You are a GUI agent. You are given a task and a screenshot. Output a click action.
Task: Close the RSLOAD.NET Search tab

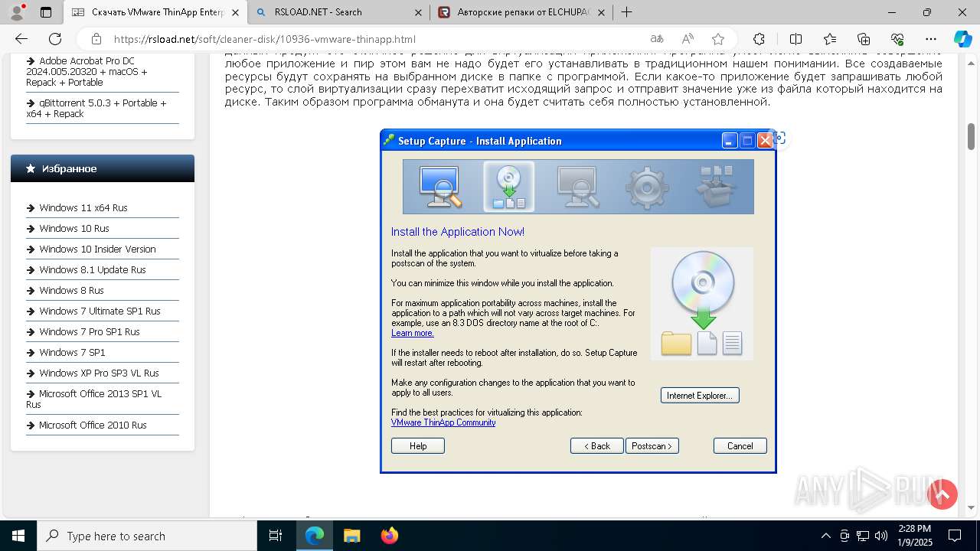[x=418, y=12]
